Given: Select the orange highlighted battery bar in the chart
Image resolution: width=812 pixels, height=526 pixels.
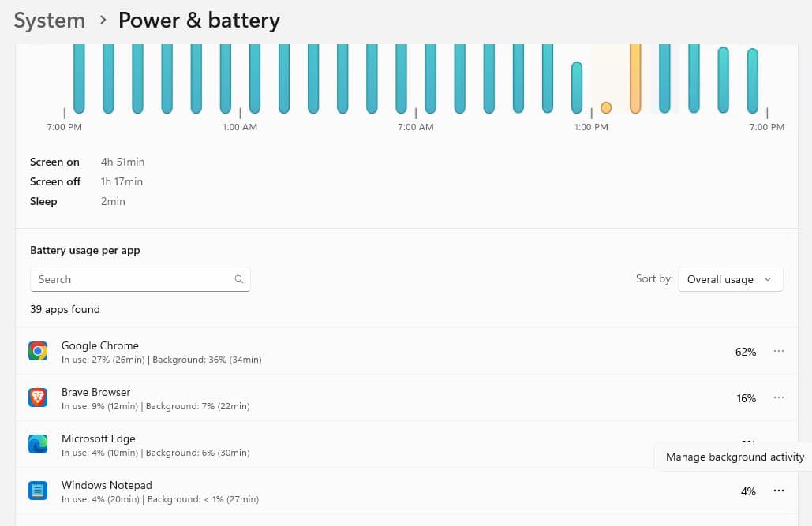Looking at the screenshot, I should (635, 79).
